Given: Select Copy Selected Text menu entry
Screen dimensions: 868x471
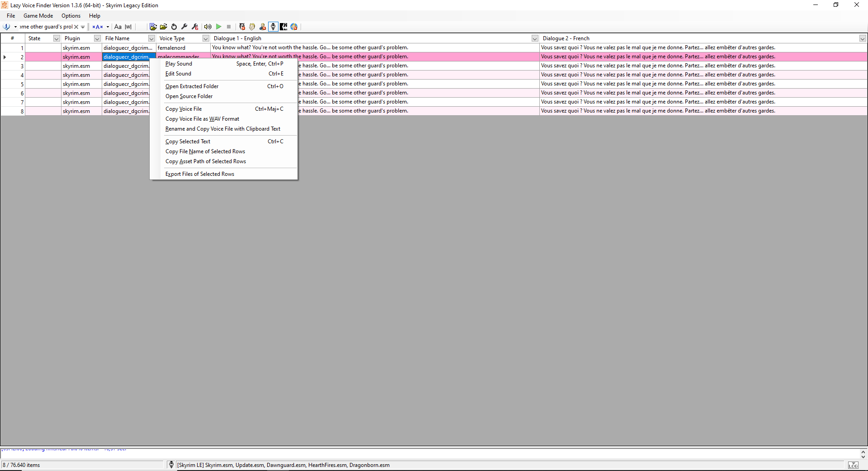Looking at the screenshot, I should pyautogui.click(x=224, y=141).
